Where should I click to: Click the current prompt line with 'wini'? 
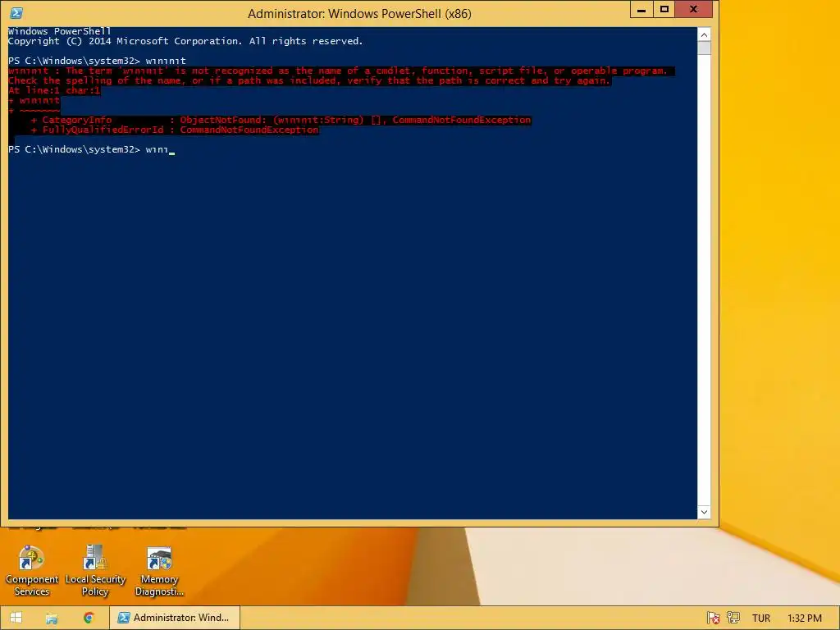pos(92,149)
